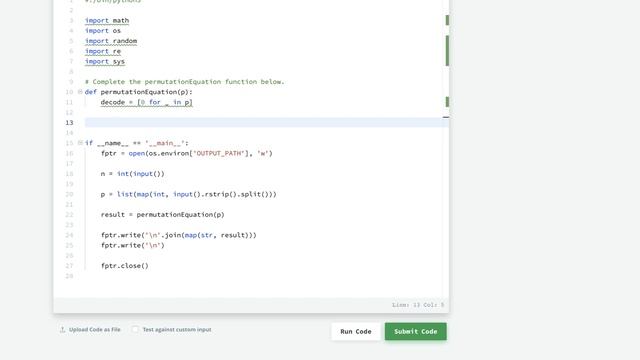The height and width of the screenshot is (360, 640).
Task: Click the 'fptr.close()' line
Action: [125, 265]
